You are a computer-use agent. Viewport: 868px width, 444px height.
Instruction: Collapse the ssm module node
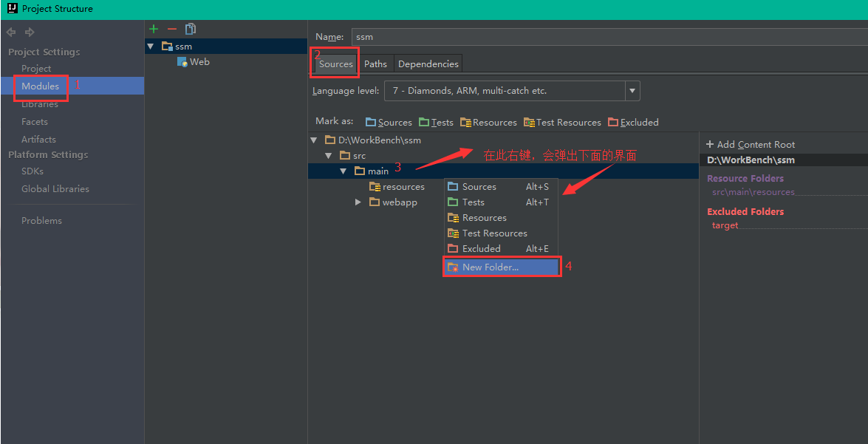[151, 46]
